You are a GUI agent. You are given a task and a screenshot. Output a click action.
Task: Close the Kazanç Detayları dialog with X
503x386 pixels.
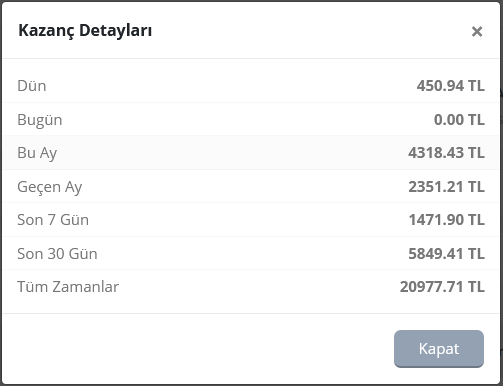477,32
